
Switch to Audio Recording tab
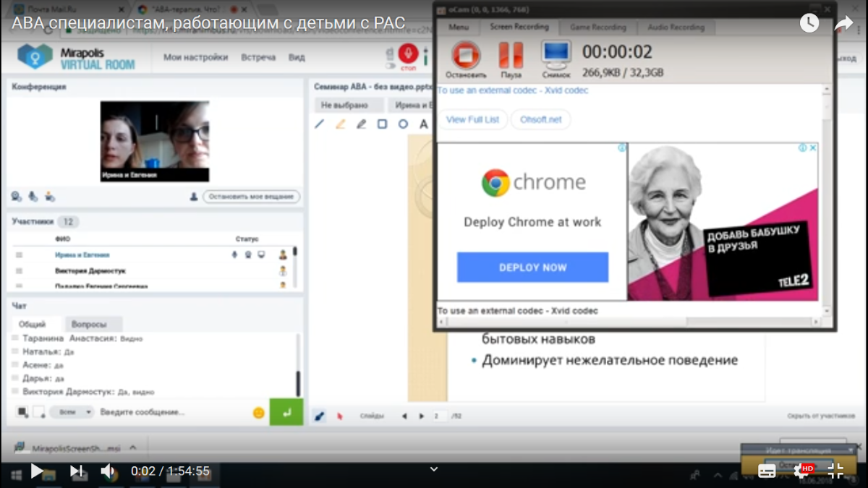click(676, 27)
